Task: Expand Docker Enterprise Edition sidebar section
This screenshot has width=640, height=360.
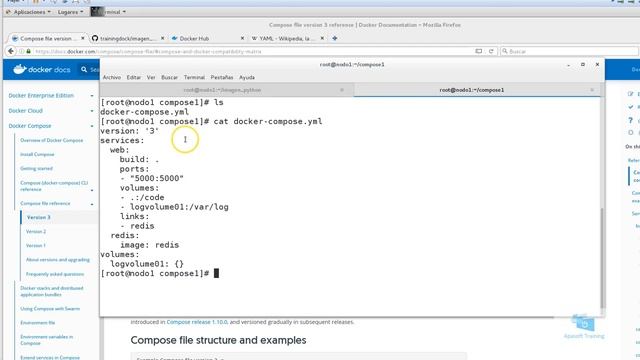Action: (91, 96)
